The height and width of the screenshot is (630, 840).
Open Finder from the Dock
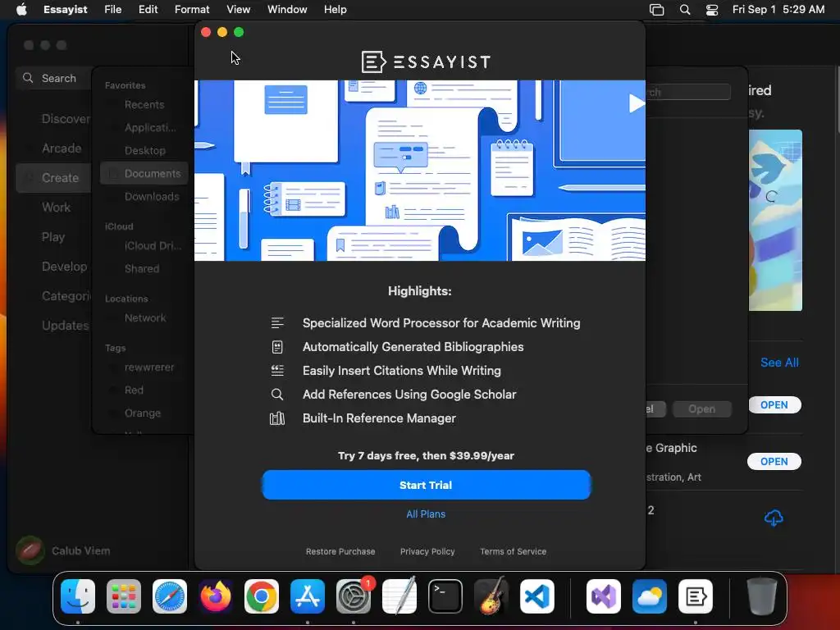(x=78, y=596)
